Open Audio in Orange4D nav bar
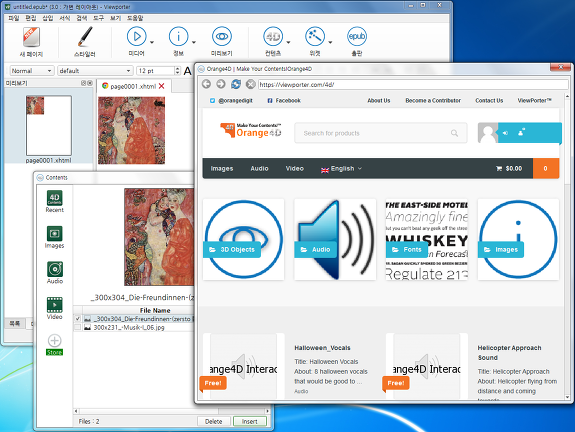The height and width of the screenshot is (432, 575). click(x=259, y=168)
